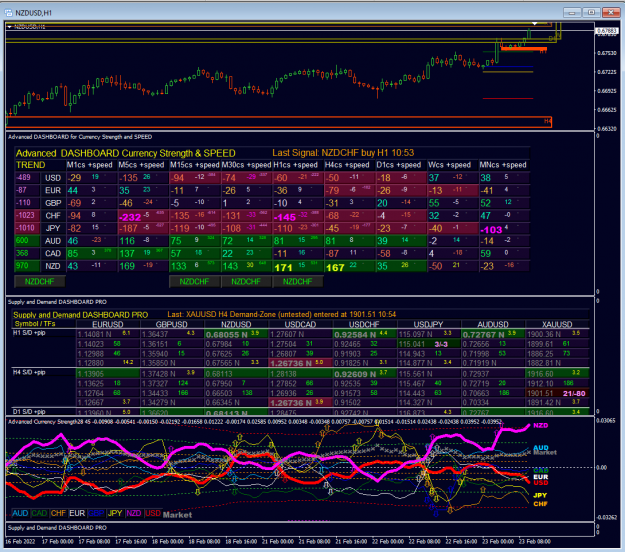625x552 pixels.
Task: Select the H4cs +speed column header
Action: [x=347, y=165]
